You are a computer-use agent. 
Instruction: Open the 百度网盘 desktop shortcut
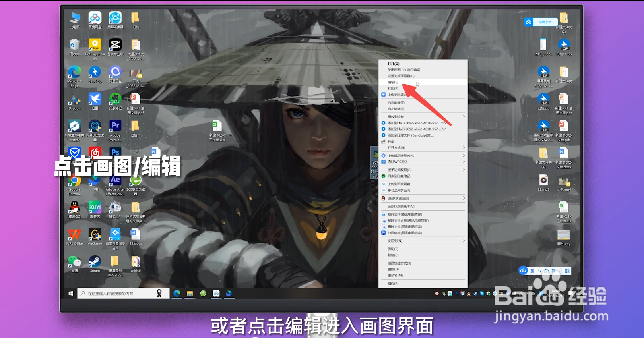point(95,20)
